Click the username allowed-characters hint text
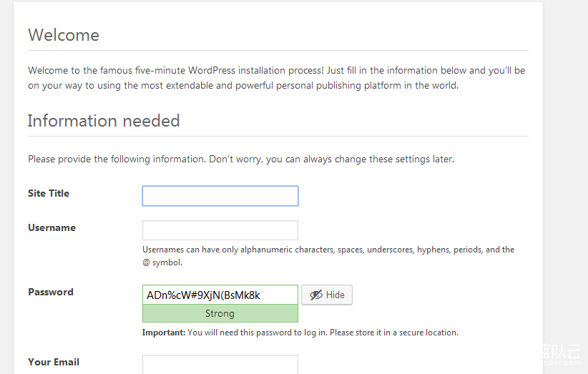Viewport: 588px width, 374px height. (328, 255)
